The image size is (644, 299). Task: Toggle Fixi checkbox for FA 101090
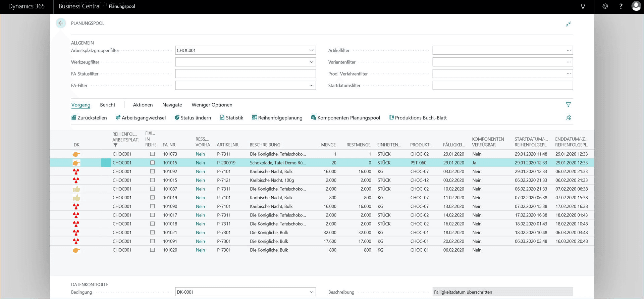point(153,206)
